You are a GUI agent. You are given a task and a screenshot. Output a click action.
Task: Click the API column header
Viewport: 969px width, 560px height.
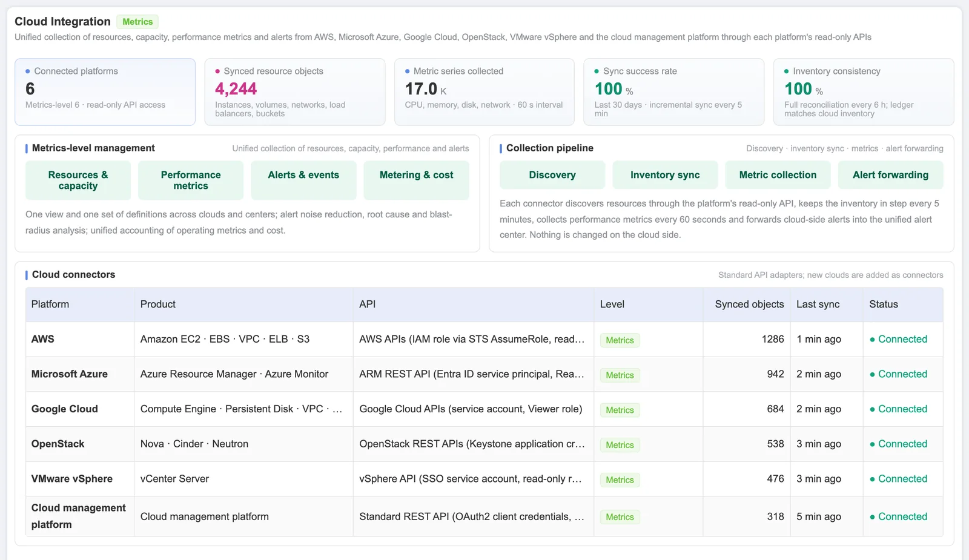474,305
